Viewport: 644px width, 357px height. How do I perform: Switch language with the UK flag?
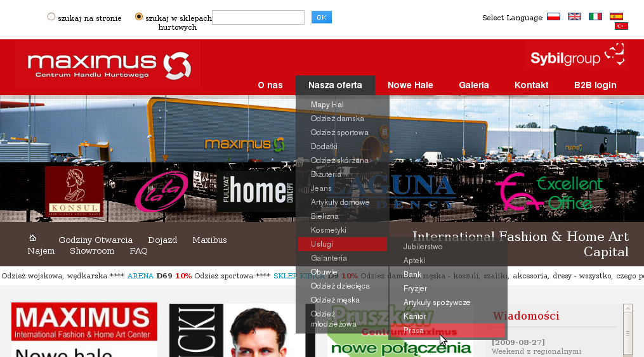click(574, 17)
